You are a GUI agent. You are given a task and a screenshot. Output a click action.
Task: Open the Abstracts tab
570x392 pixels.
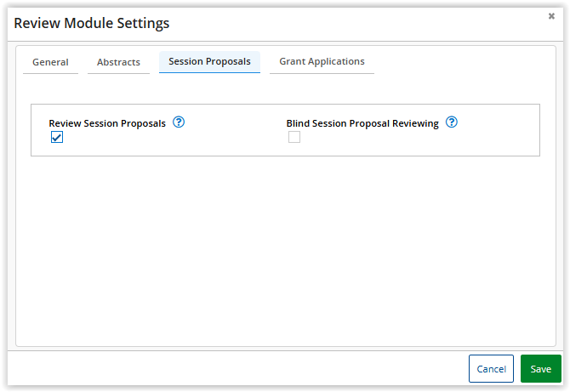point(118,62)
